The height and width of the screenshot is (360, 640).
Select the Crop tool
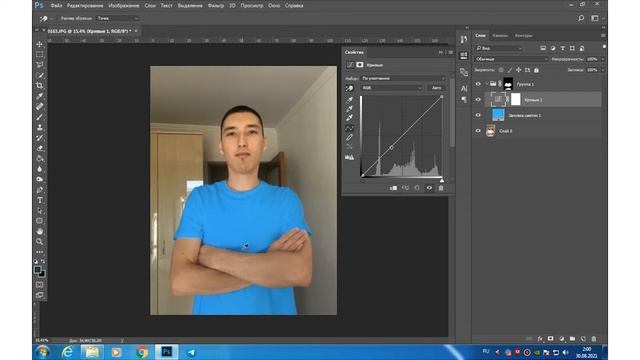(40, 86)
